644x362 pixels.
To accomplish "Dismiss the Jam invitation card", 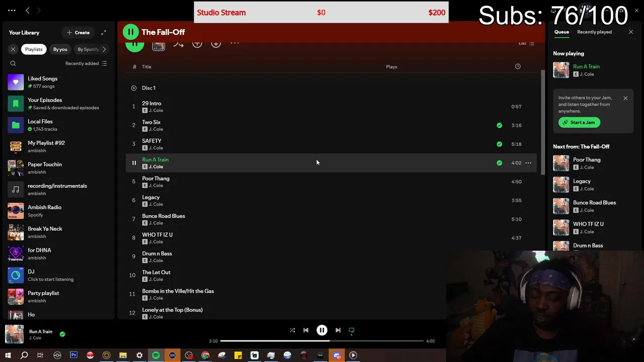I will (x=625, y=98).
